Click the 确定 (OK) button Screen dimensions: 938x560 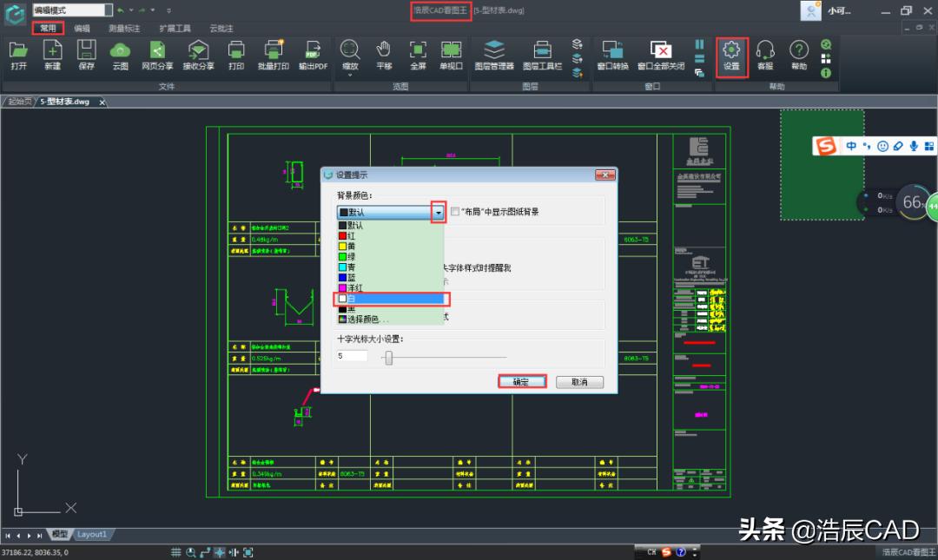(x=521, y=382)
